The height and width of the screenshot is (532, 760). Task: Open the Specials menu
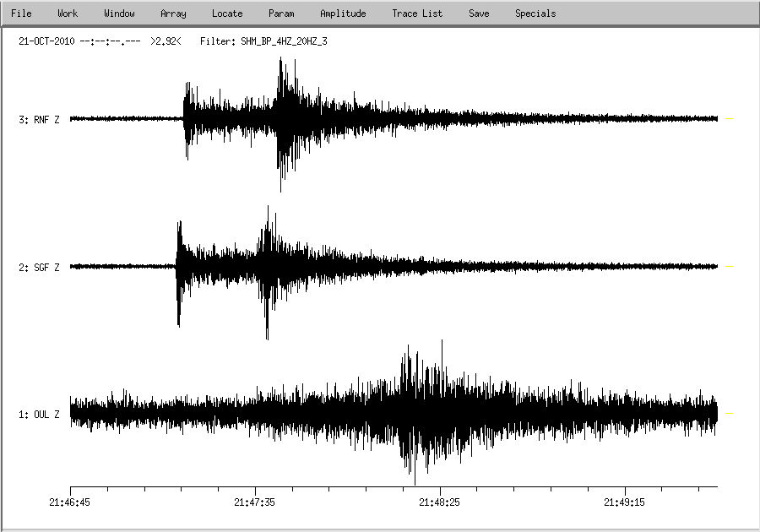535,14
